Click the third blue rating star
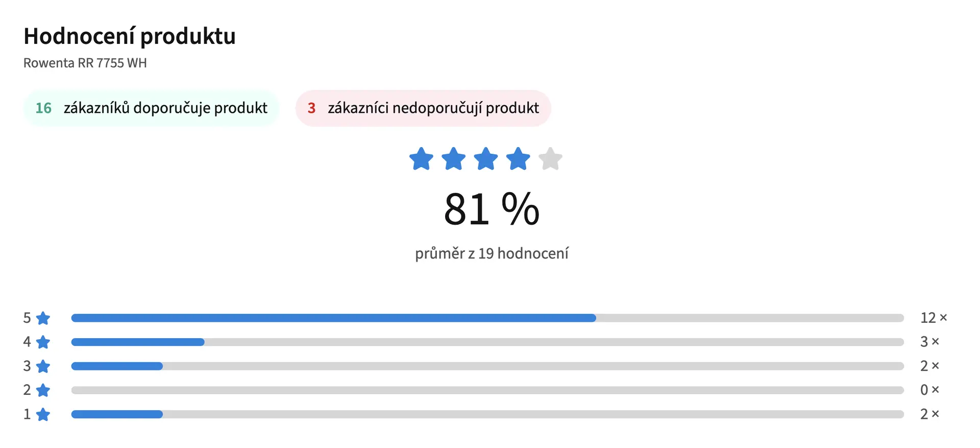 486,159
